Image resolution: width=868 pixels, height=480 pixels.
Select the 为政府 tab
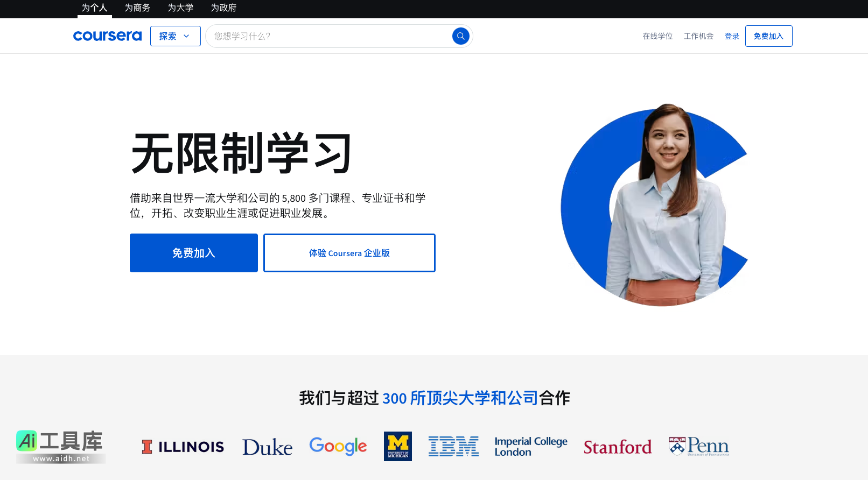[x=223, y=8]
